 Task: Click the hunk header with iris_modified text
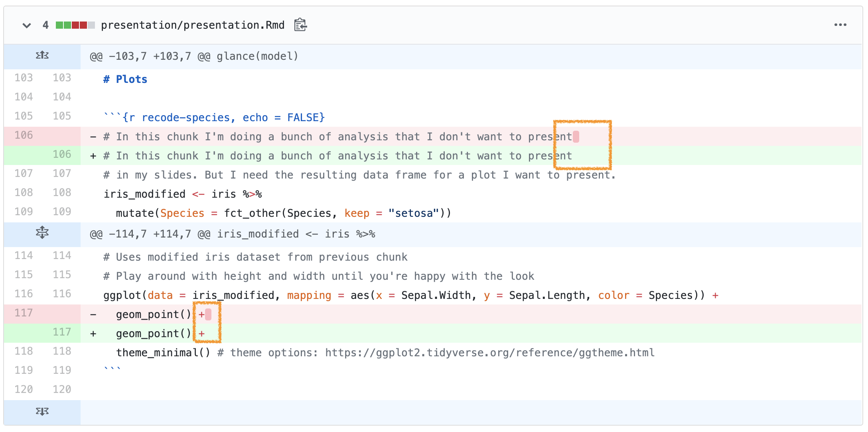point(233,234)
